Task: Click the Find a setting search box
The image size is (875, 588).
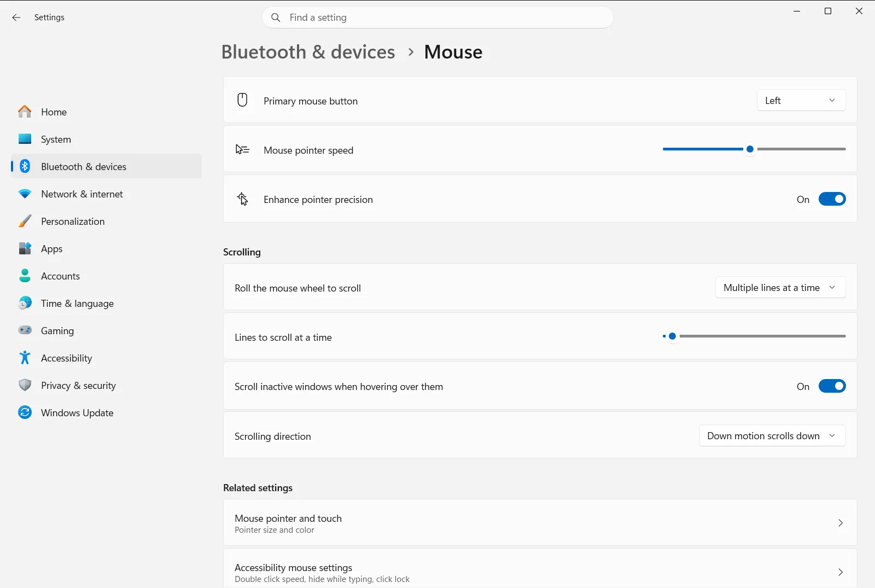Action: pos(437,18)
